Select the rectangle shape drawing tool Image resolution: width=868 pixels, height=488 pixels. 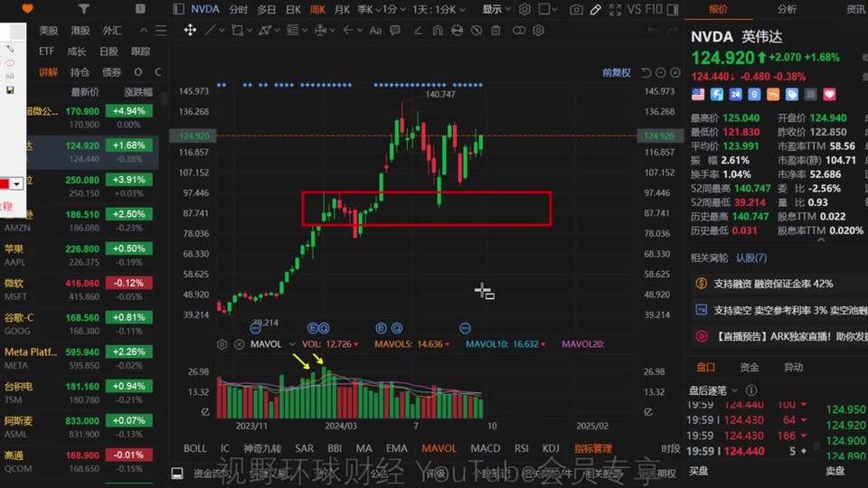[x=238, y=30]
